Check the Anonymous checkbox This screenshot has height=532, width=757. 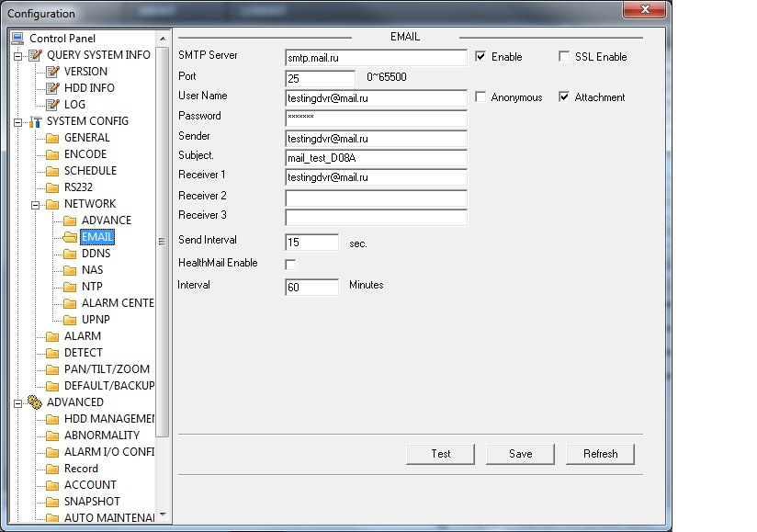[480, 97]
